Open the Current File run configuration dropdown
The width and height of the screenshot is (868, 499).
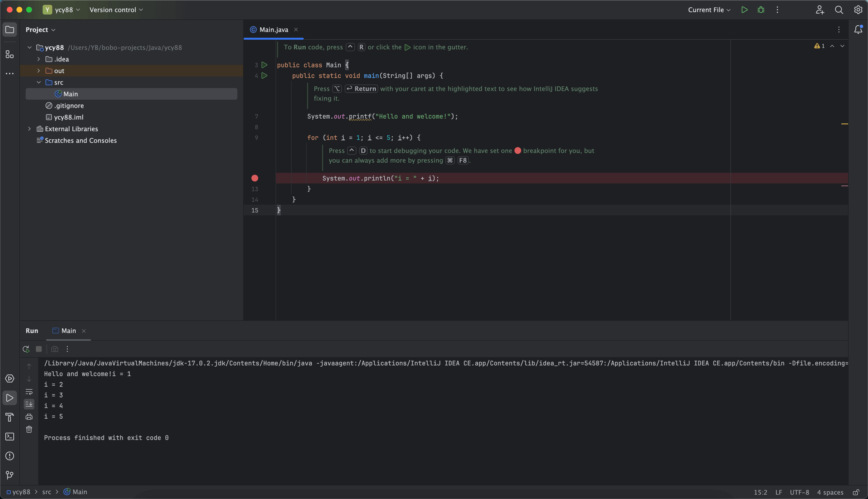pos(709,10)
